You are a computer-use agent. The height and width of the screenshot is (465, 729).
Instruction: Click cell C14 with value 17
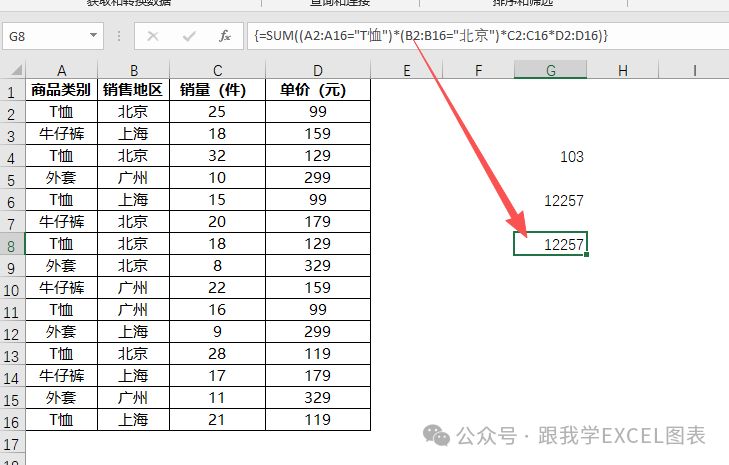[x=218, y=376]
